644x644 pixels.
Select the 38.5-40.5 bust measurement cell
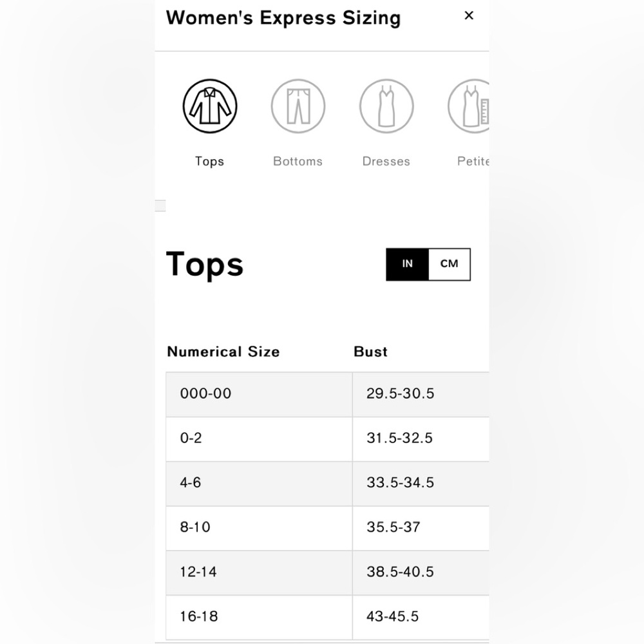click(421, 573)
